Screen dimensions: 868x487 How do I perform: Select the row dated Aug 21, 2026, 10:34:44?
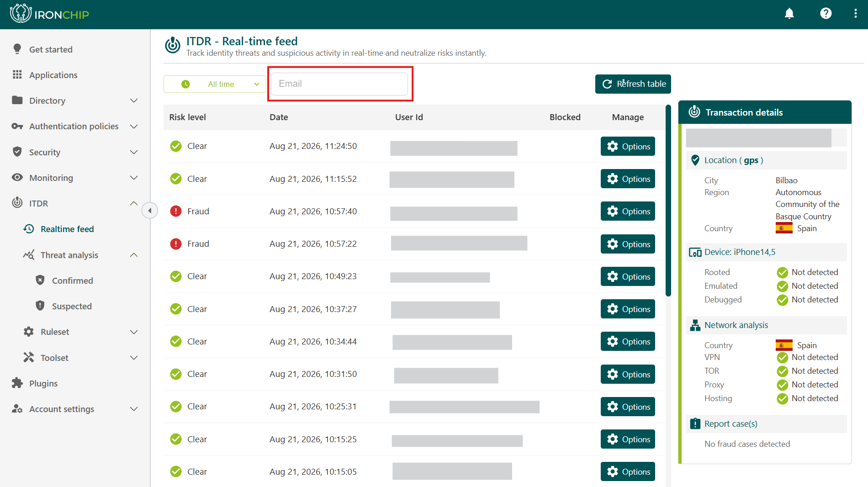pyautogui.click(x=413, y=342)
